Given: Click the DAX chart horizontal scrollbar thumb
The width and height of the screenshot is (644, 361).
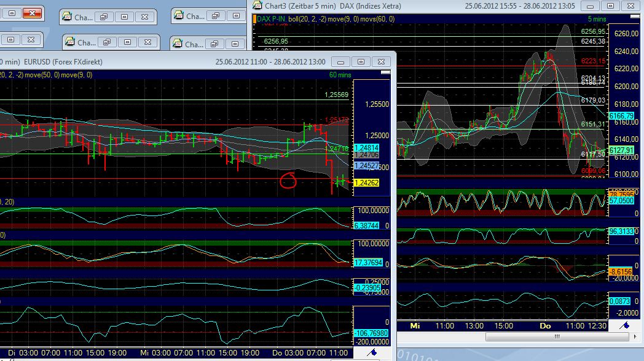Looking at the screenshot, I should 557,337.
